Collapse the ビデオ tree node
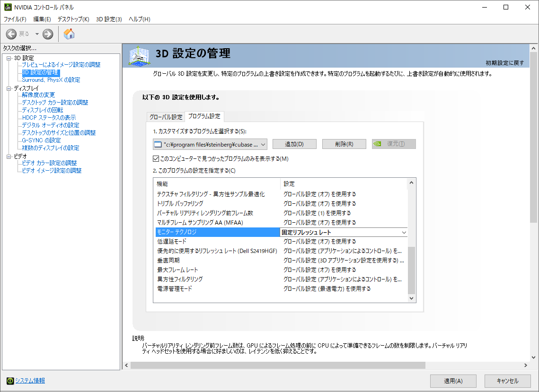Screen dimensions: 539x392 click(x=9, y=157)
